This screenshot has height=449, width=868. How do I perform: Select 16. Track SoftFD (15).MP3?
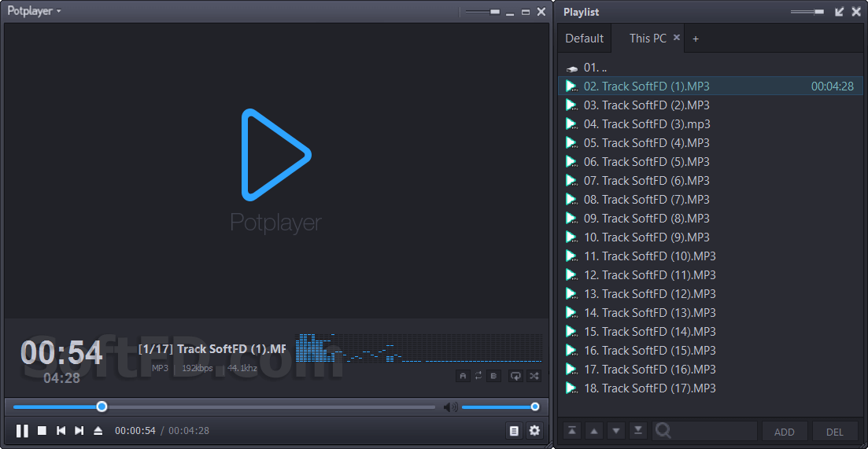[x=711, y=350]
